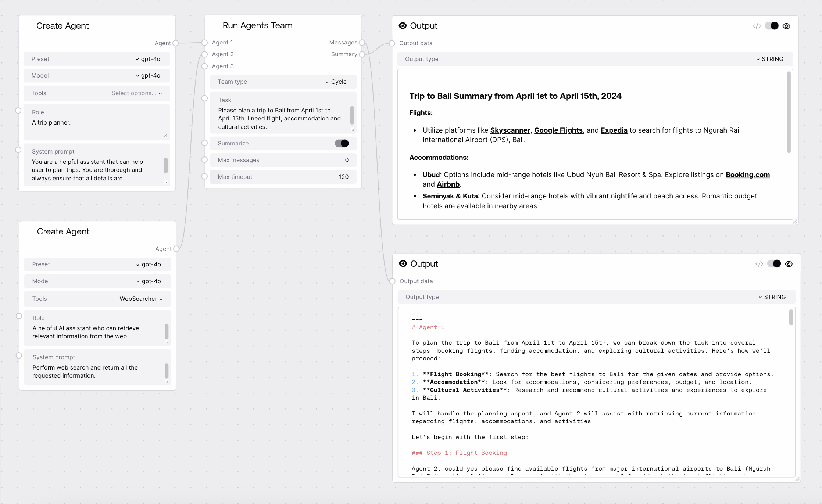Click the code view icon in bottom Output node

click(759, 264)
